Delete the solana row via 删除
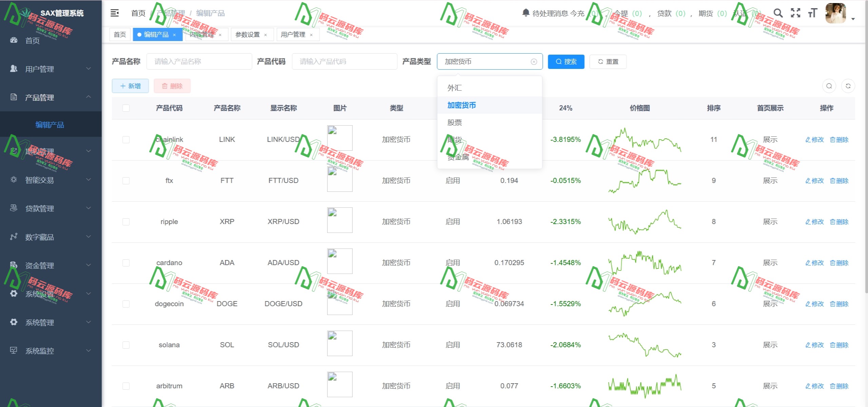 [x=839, y=345]
